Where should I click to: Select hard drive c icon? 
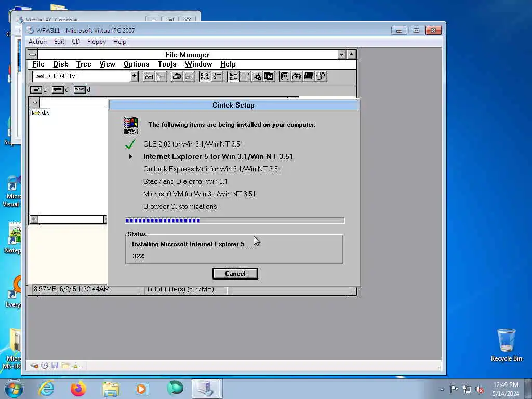[x=58, y=90]
